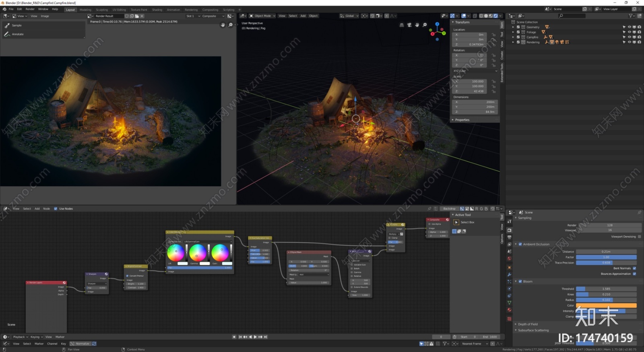The height and width of the screenshot is (352, 644).
Task: Select the Sample tool in image editor
Action: point(43,25)
